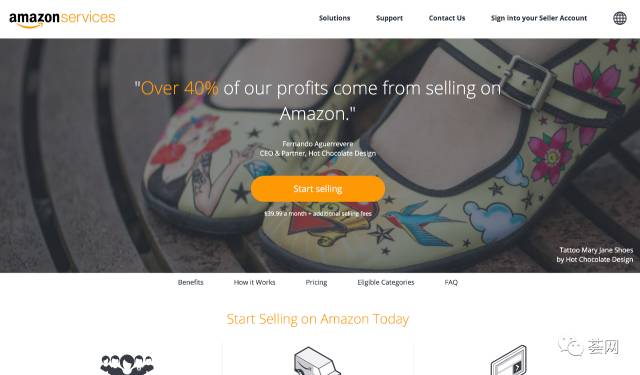Switch to the How it Works tab

click(254, 282)
